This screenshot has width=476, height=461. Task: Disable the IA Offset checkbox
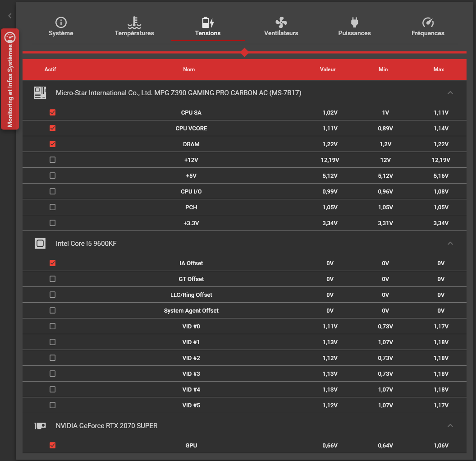53,263
